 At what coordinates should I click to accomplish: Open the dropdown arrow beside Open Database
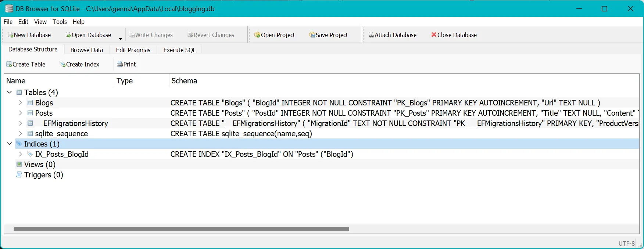tap(120, 39)
